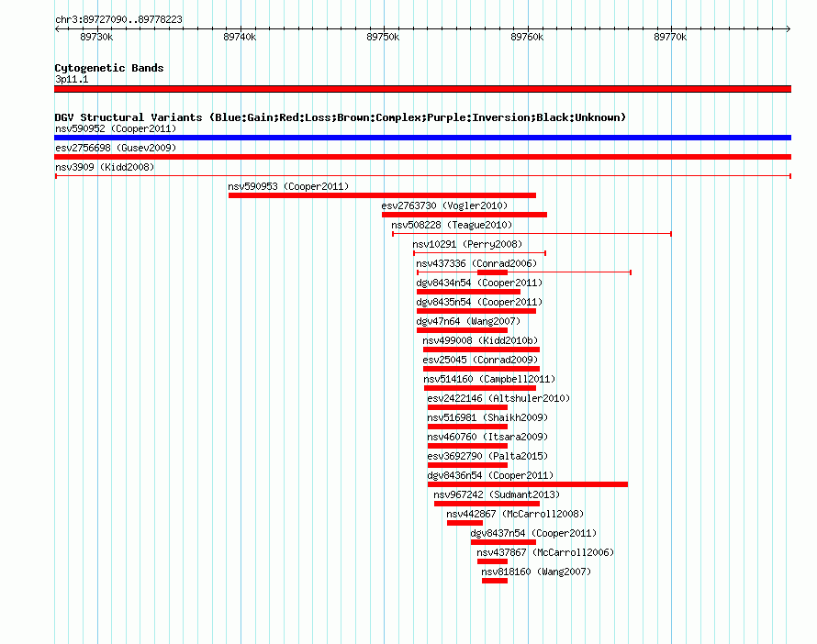Click the nsv590952 (Cooper2011) label

coord(116,128)
